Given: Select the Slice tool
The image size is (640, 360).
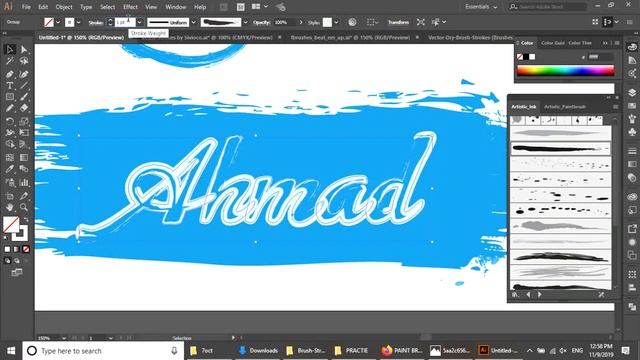Looking at the screenshot, I should [x=24, y=196].
